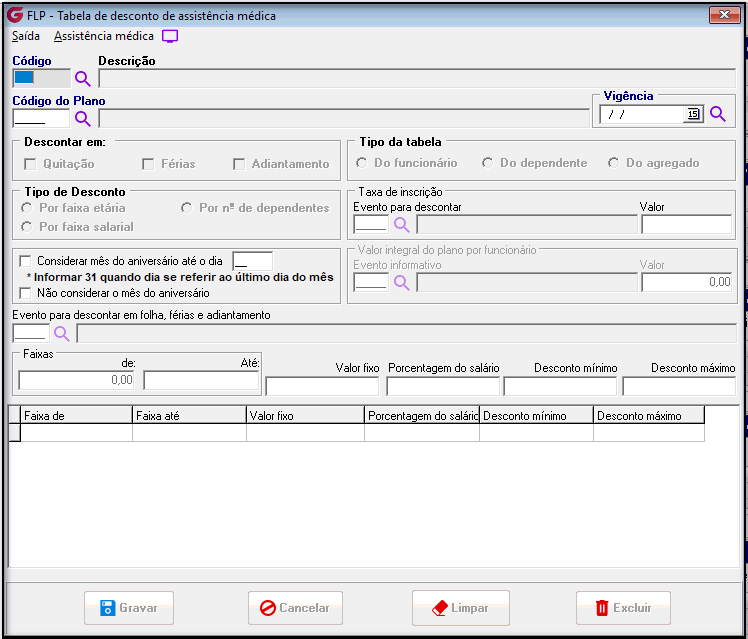
Task: Select the first grid row selector
Action: [15, 433]
